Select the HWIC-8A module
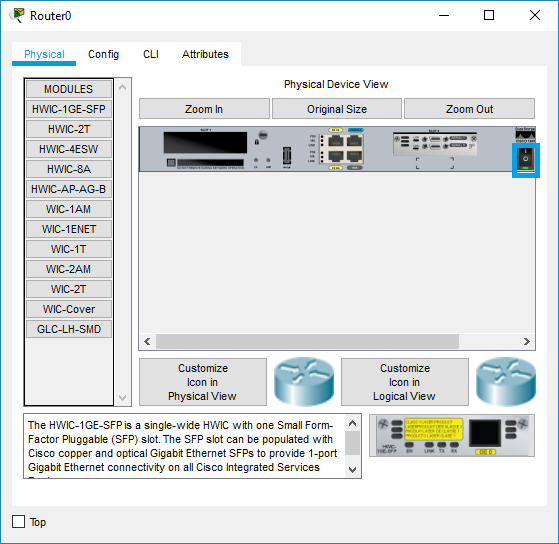Image resolution: width=559 pixels, height=544 pixels. click(x=68, y=169)
